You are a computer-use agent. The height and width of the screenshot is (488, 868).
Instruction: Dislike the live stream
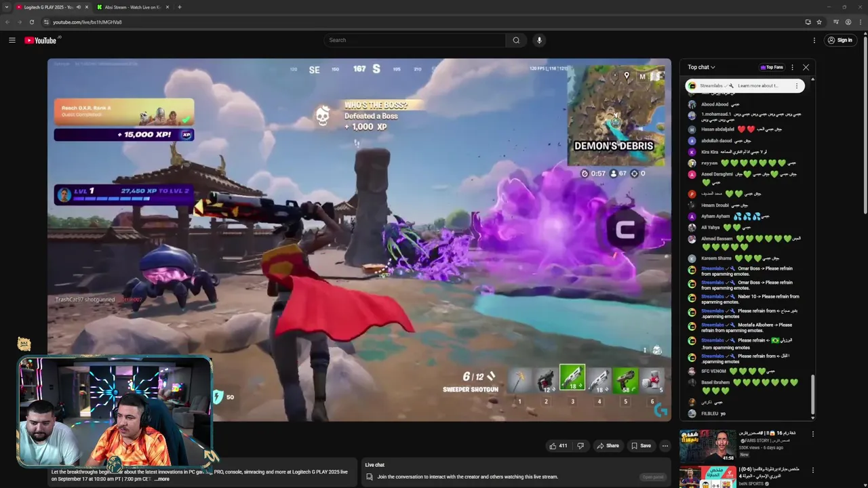coord(580,445)
